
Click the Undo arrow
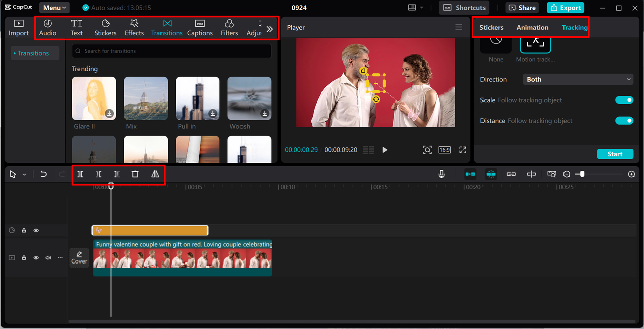tap(44, 174)
